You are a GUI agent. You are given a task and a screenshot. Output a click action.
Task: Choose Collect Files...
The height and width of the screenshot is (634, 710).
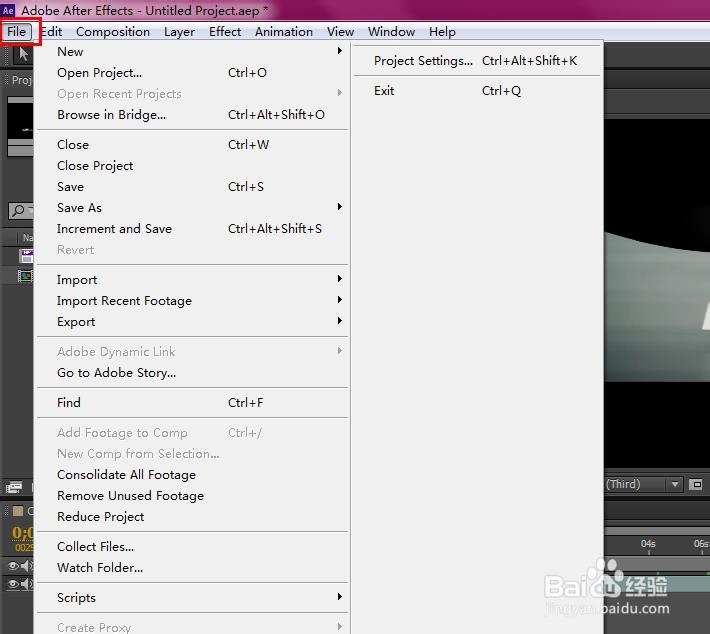pos(192,547)
